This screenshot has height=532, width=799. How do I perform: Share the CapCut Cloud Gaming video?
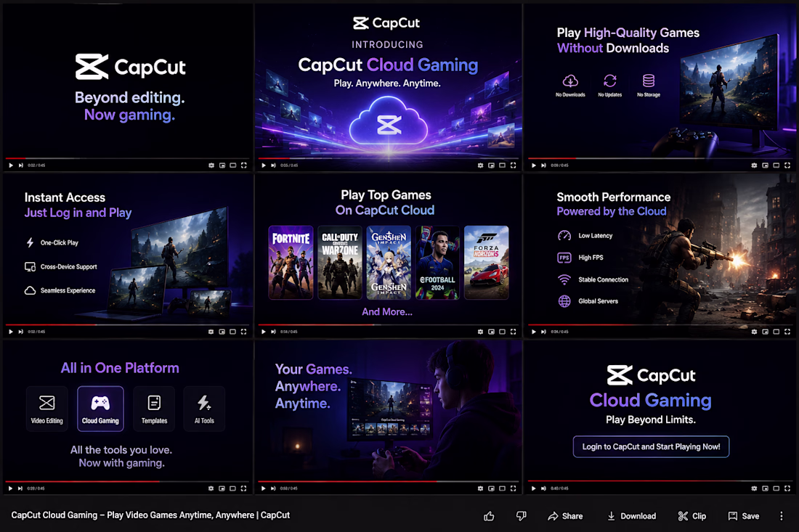(565, 516)
